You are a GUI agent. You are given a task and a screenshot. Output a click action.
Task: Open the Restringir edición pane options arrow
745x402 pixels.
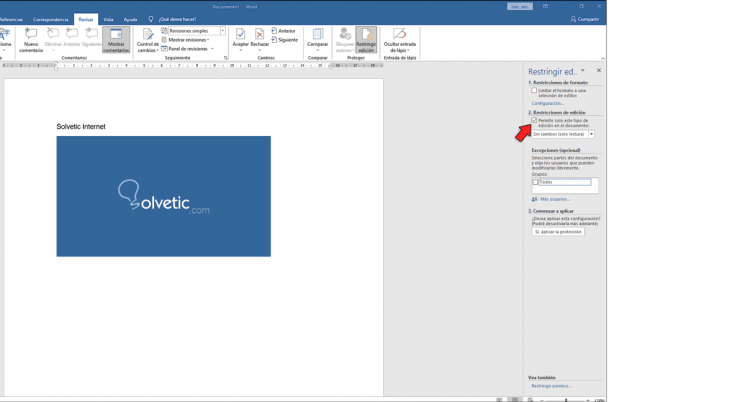[583, 70]
